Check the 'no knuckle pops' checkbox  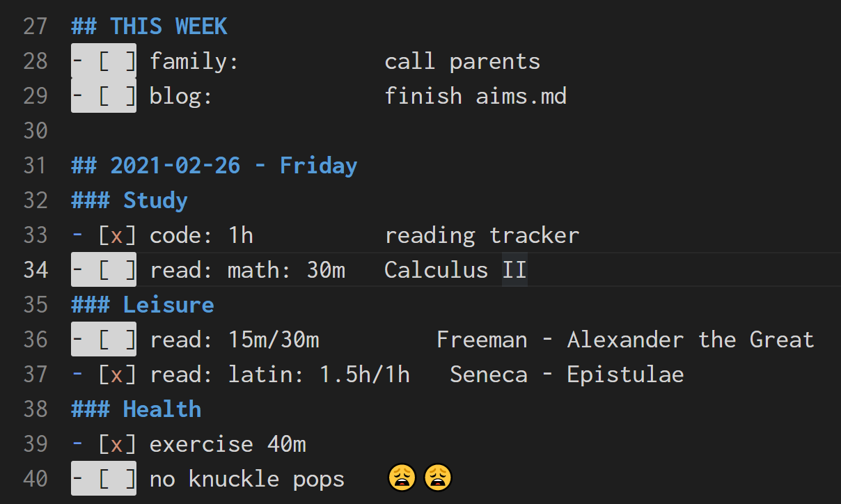(x=117, y=479)
